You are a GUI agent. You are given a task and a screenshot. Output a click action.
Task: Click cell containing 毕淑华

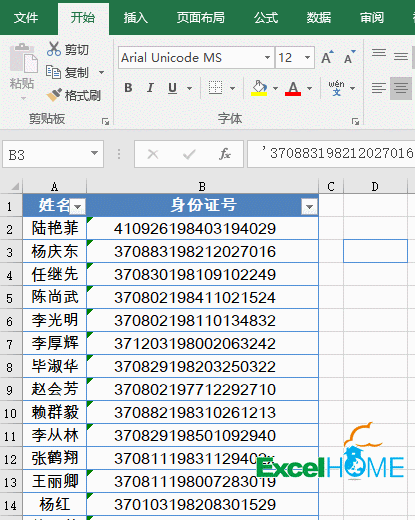click(55, 367)
